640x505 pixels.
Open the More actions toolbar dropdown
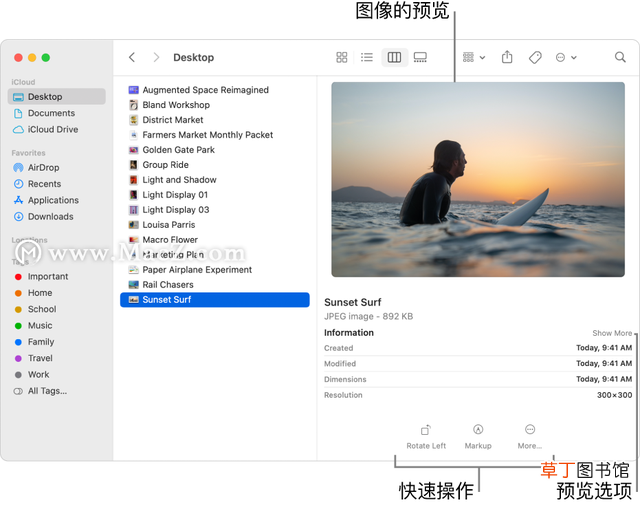[x=566, y=58]
